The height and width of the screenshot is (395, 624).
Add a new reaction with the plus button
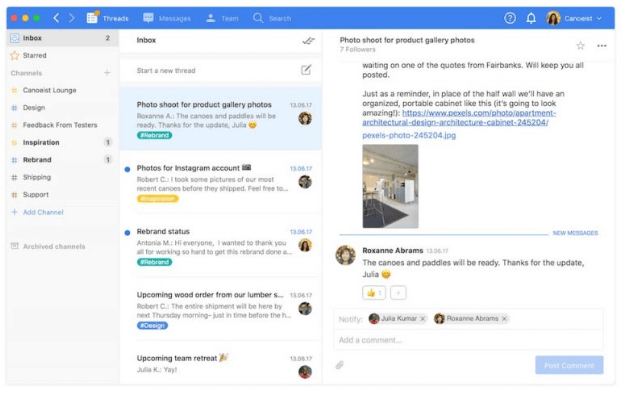pos(398,293)
